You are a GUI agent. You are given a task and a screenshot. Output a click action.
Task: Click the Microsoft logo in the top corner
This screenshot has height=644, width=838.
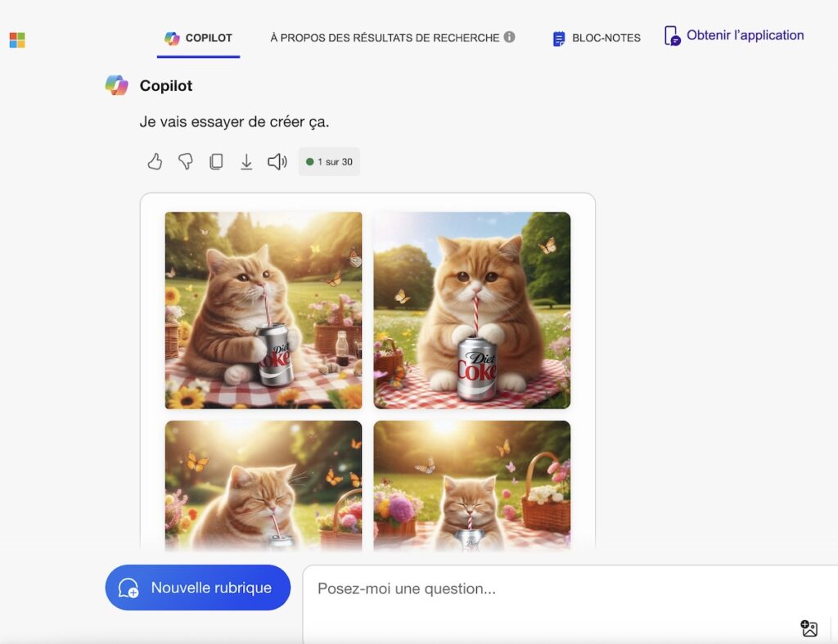[18, 38]
